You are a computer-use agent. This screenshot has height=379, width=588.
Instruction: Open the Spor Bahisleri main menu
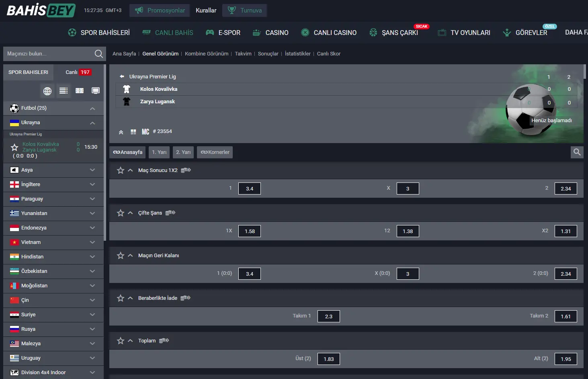tap(99, 33)
